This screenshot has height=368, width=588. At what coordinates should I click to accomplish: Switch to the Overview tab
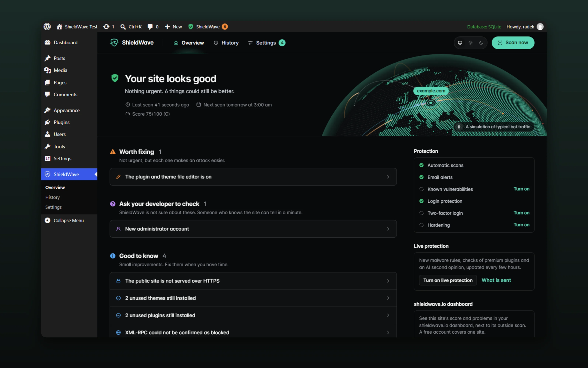(x=189, y=43)
